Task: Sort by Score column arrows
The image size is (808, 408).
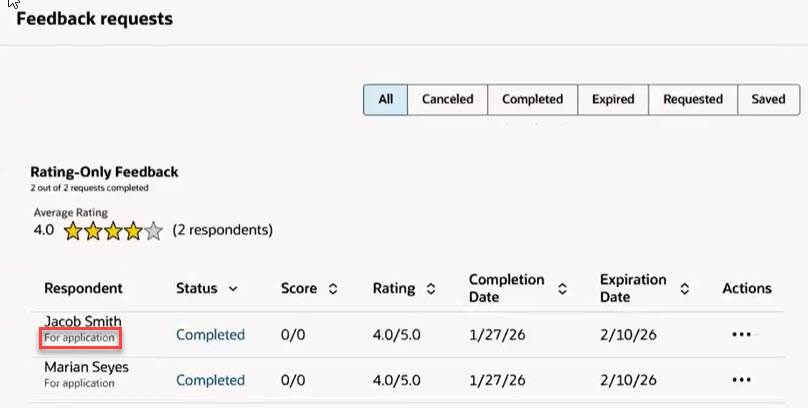Action: [333, 288]
